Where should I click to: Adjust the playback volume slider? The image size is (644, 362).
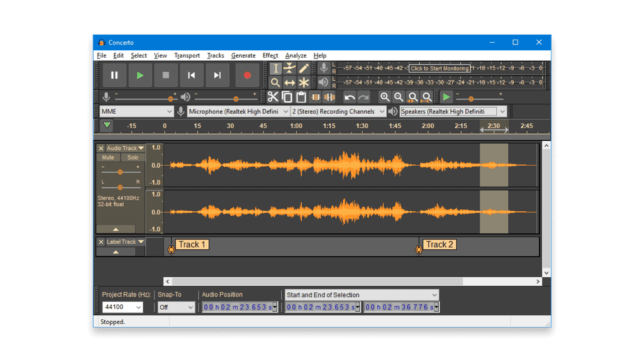[236, 98]
